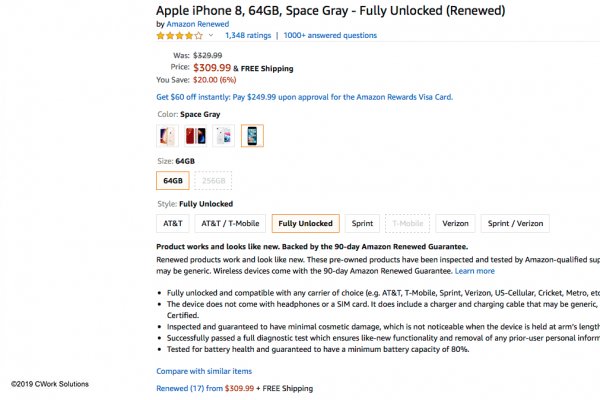Select the Gold iPhone color swatch
The height and width of the screenshot is (400, 600).
point(168,136)
